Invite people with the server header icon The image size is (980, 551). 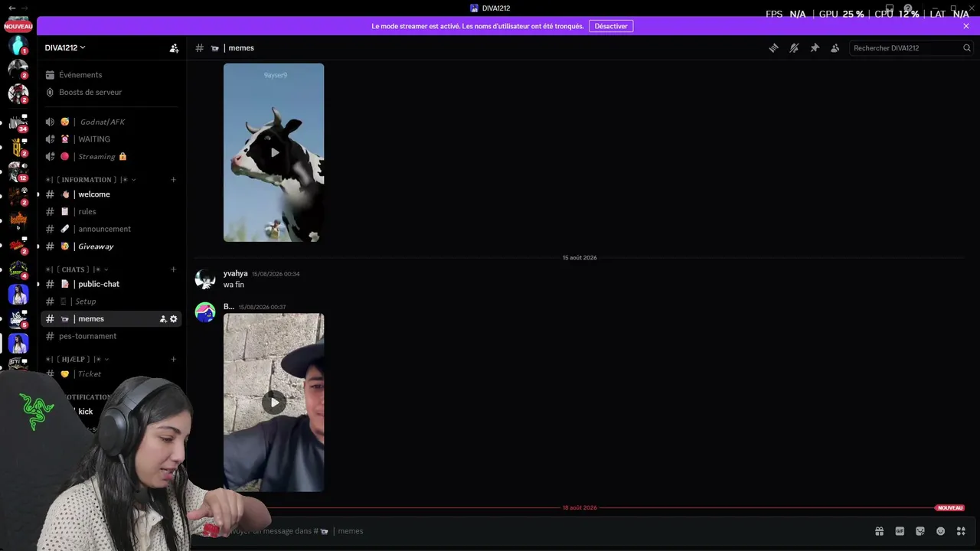click(x=174, y=47)
